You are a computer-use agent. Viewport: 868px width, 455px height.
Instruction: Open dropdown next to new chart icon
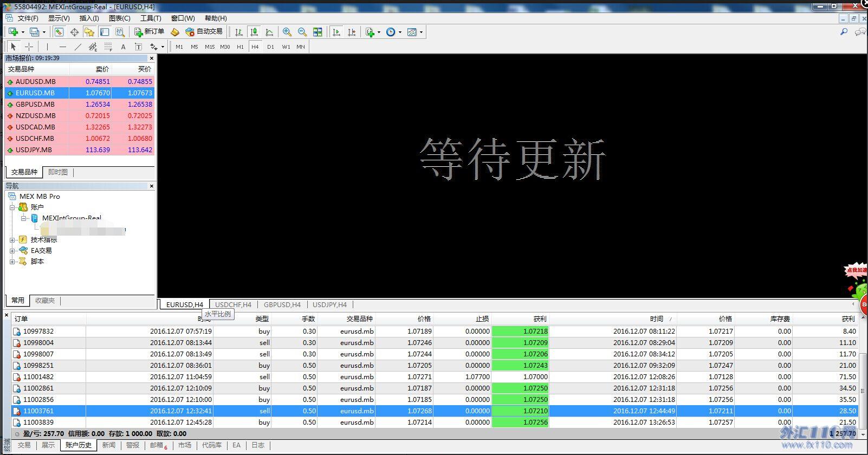[22, 32]
